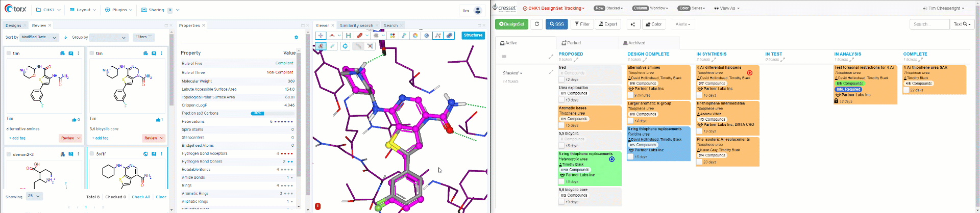Tick the checkbox on first tim design card
The image size is (980, 213).
pyautogui.click(x=9, y=53)
